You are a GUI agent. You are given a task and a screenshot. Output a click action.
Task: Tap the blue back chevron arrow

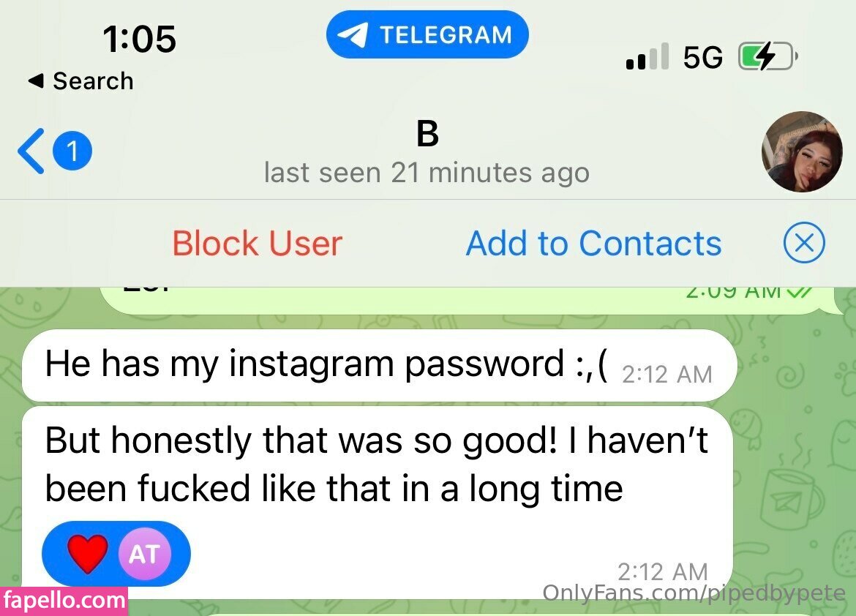(x=31, y=151)
